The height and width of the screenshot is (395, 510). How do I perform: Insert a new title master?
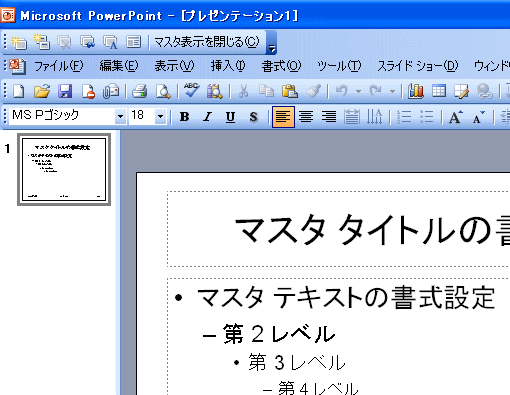click(42, 42)
